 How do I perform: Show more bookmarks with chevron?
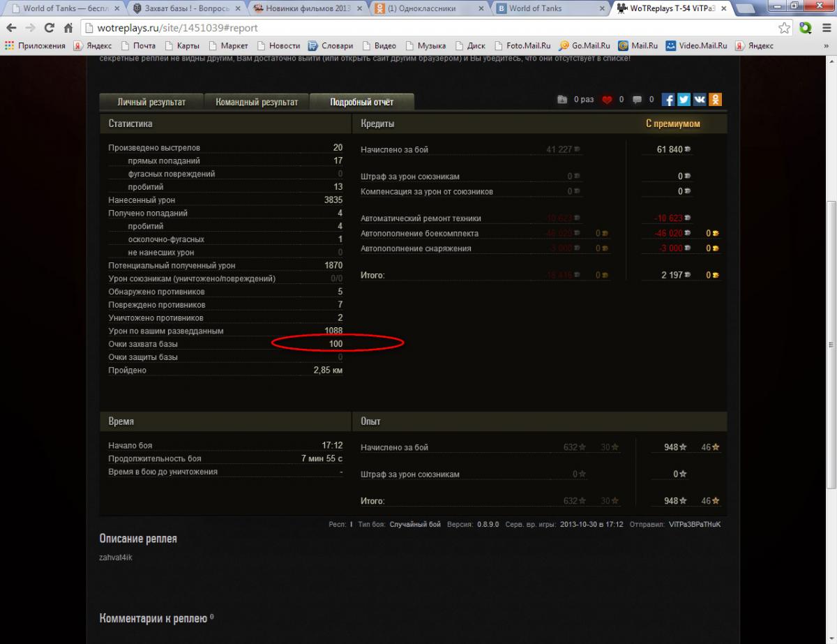827,45
